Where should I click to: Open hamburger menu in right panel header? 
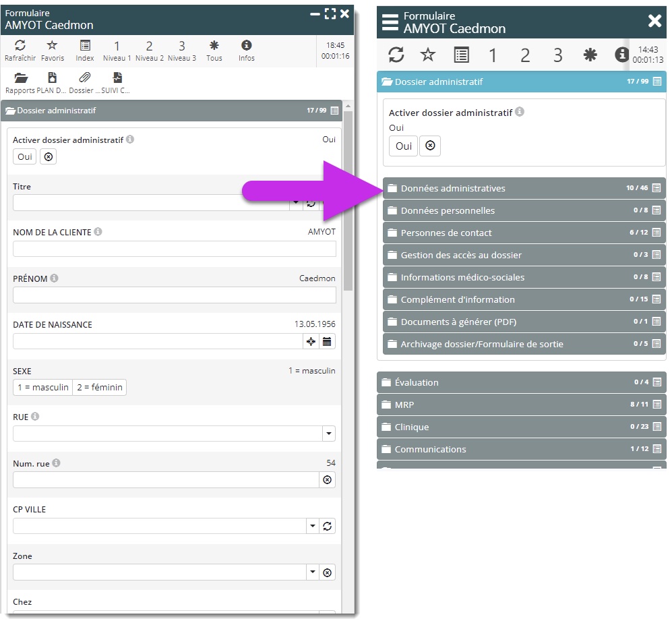(x=390, y=22)
